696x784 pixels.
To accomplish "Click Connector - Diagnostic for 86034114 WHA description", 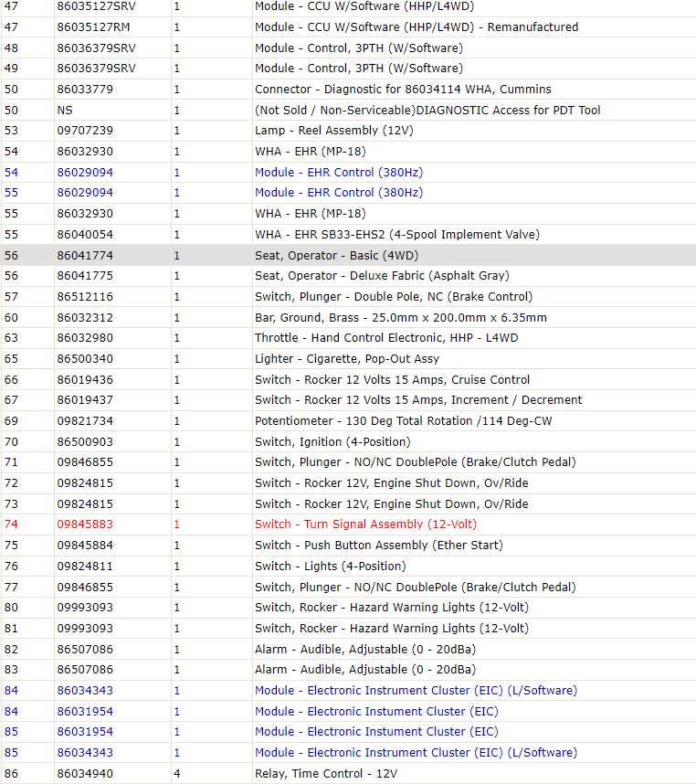I will pos(403,89).
